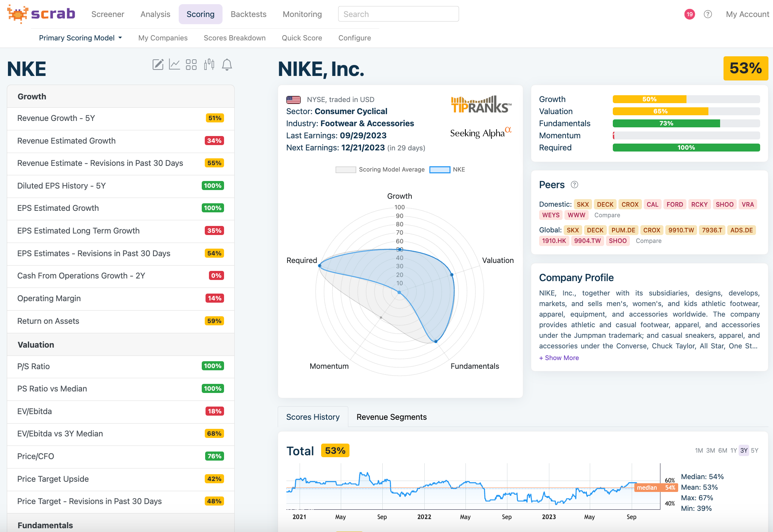
Task: Open the grid view icon beside NKE
Action: coord(191,65)
